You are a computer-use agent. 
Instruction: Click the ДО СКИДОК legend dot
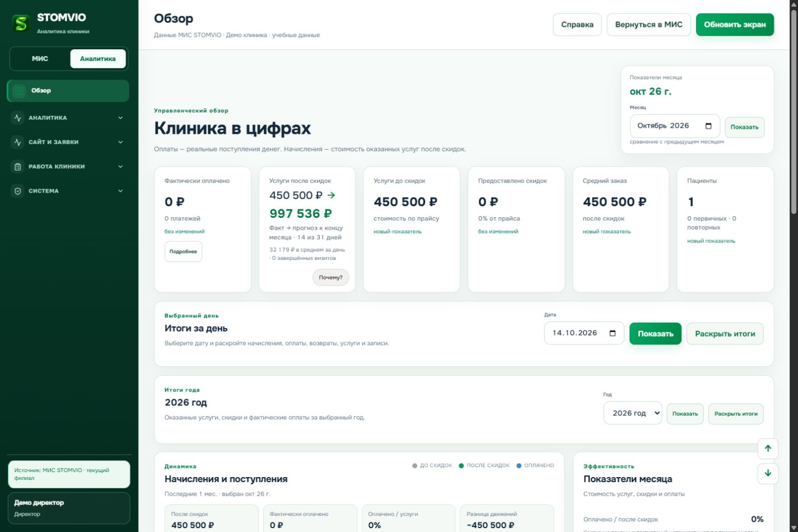point(415,466)
